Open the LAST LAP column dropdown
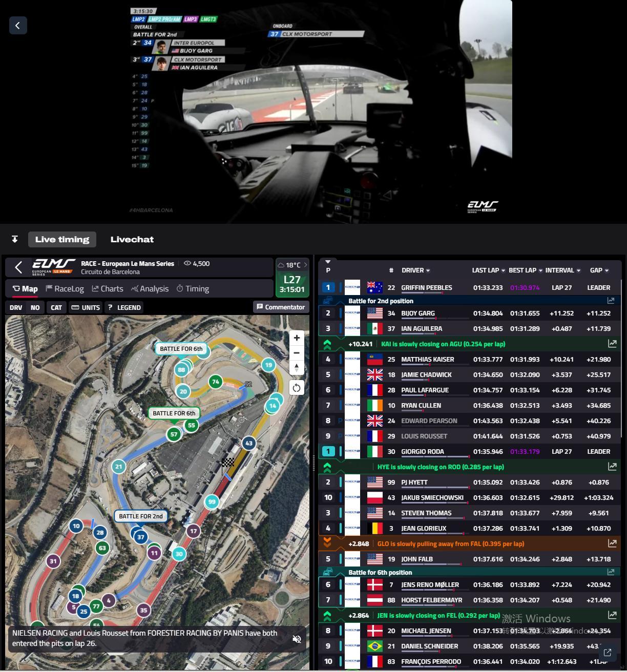The width and height of the screenshot is (627, 672). pyautogui.click(x=503, y=270)
